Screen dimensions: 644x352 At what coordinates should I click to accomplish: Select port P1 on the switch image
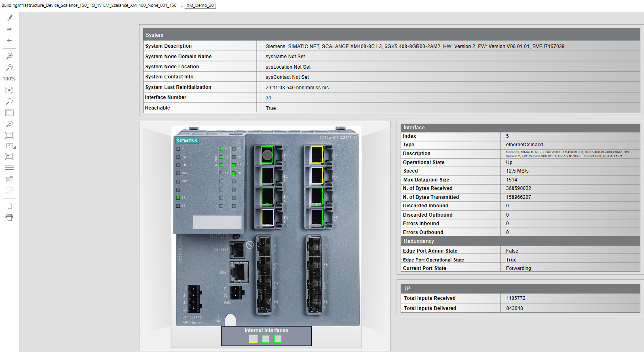[x=267, y=155]
